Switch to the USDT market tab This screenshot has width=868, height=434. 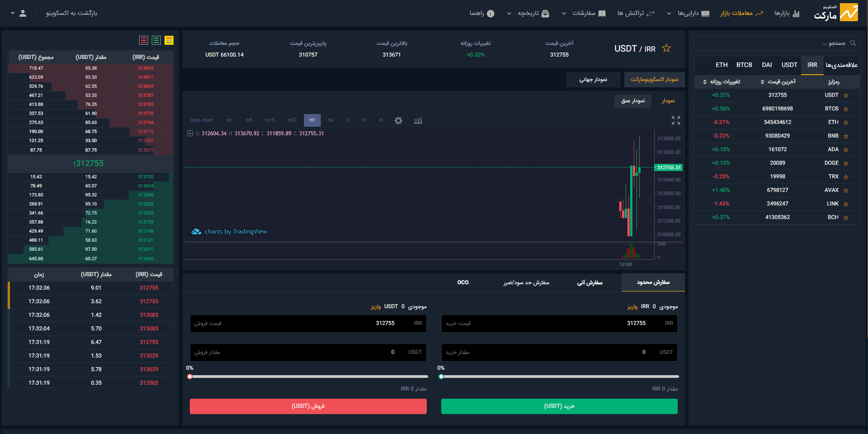(x=789, y=65)
